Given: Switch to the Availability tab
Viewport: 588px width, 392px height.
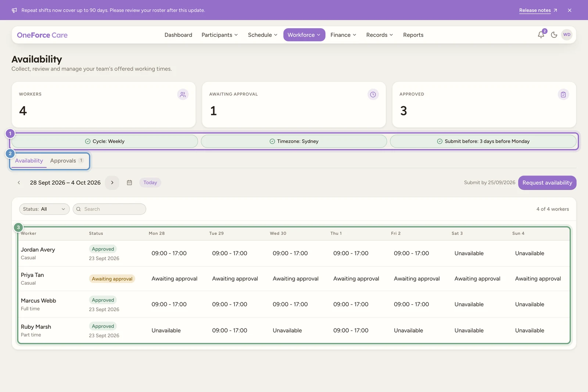Looking at the screenshot, I should click(x=29, y=161).
